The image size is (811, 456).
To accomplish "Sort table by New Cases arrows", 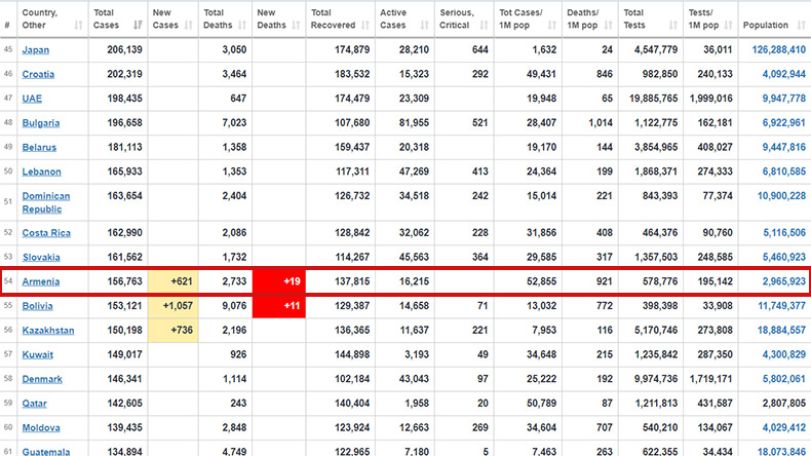I will point(188,25).
